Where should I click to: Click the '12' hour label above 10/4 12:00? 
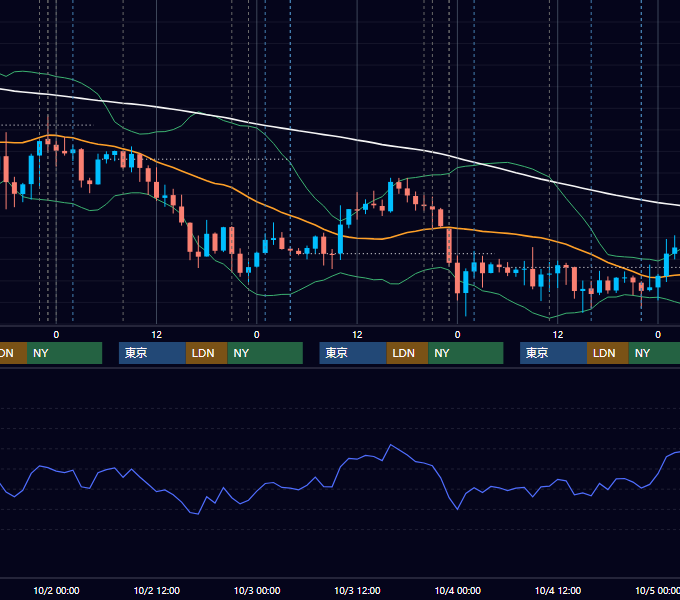(x=558, y=335)
